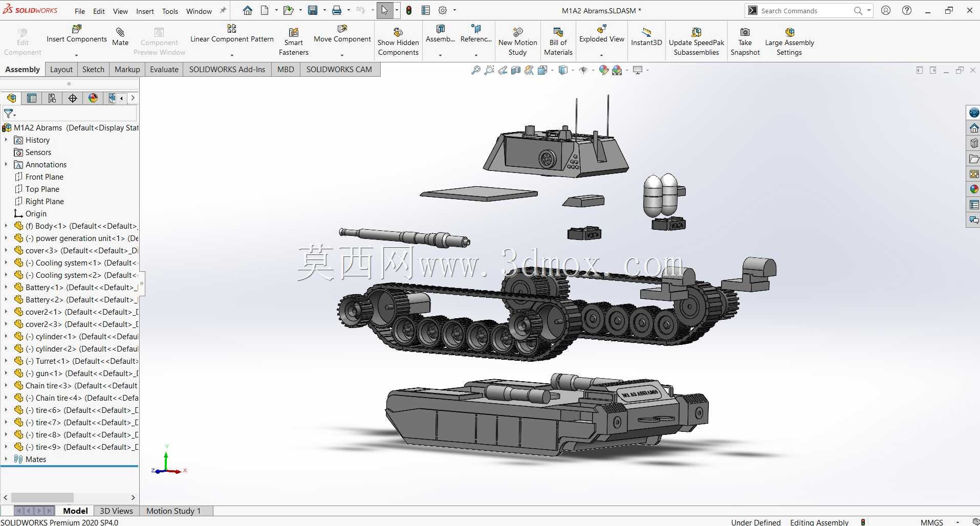Run Instant3D tool
980x526 pixels.
[x=646, y=37]
